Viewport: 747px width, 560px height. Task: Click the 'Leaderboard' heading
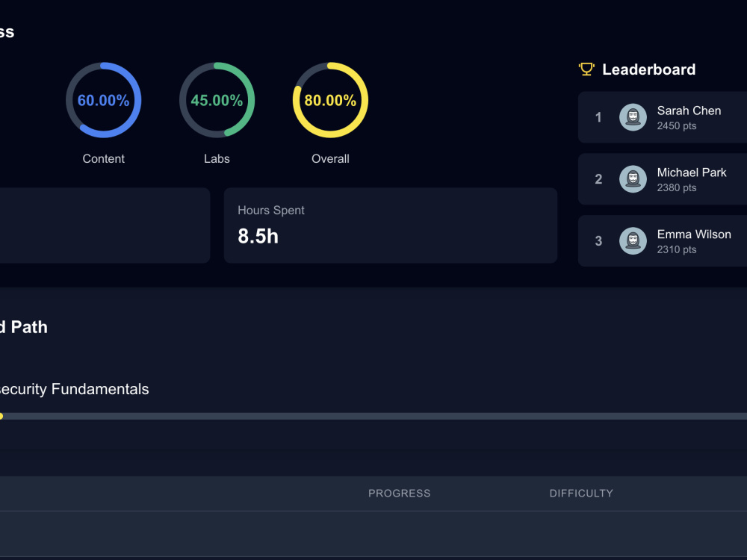(x=649, y=69)
